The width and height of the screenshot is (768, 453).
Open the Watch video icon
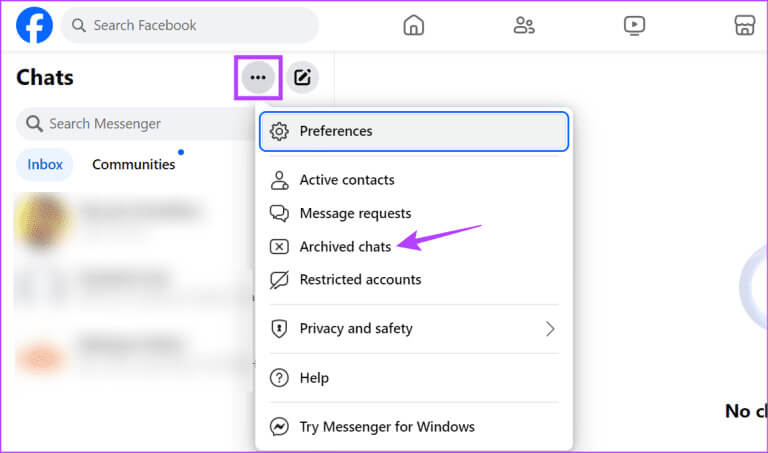click(x=634, y=25)
